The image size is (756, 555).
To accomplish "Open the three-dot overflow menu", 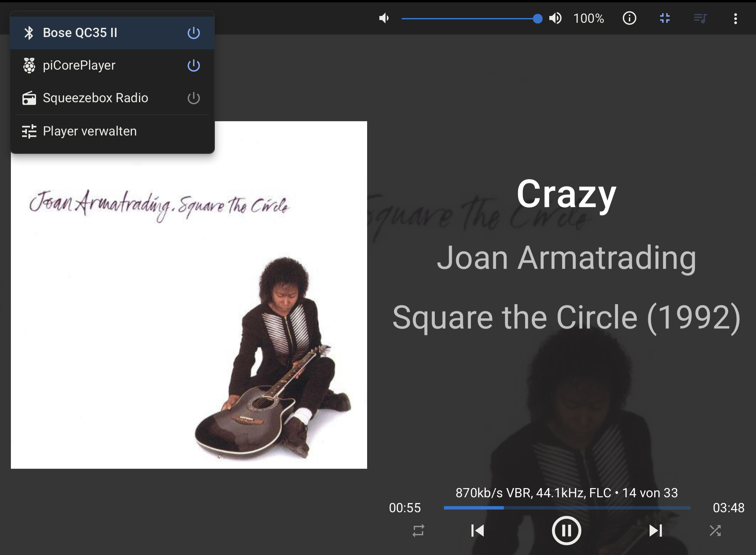I will 735,19.
